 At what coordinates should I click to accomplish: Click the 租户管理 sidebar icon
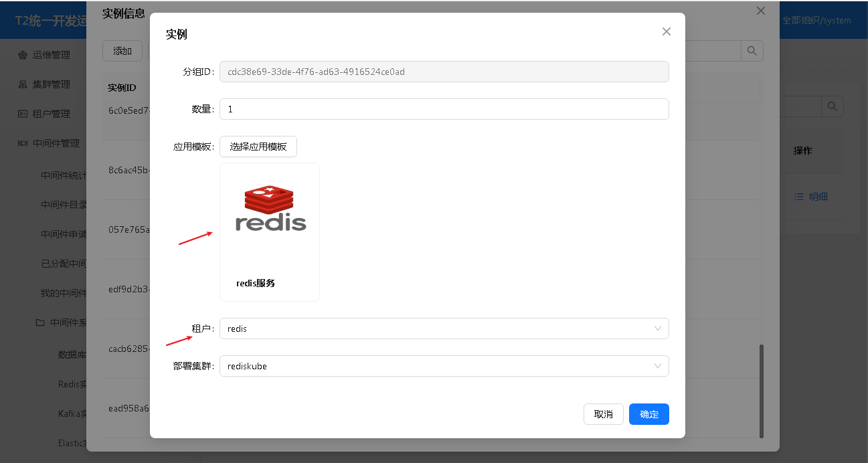point(23,114)
